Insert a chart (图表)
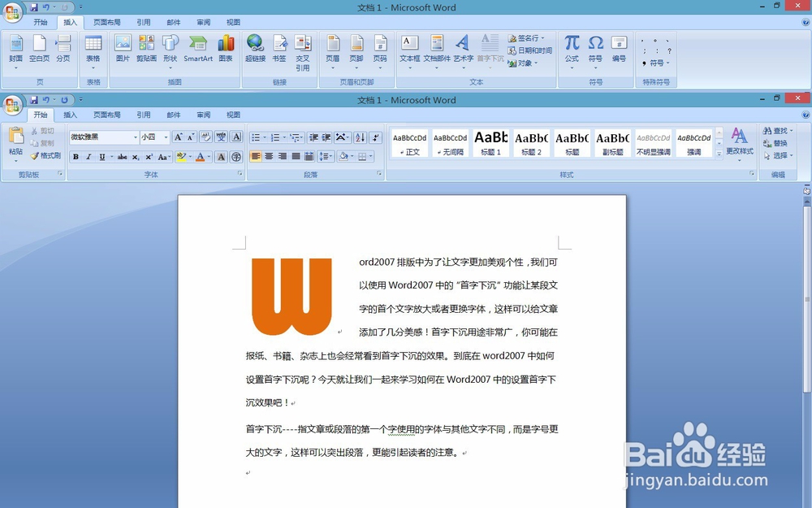The height and width of the screenshot is (508, 812). click(226, 49)
